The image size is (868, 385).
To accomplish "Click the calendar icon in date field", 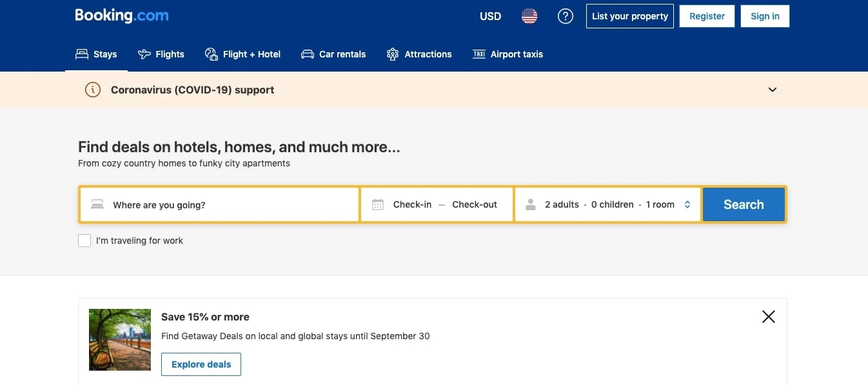I will tap(378, 204).
